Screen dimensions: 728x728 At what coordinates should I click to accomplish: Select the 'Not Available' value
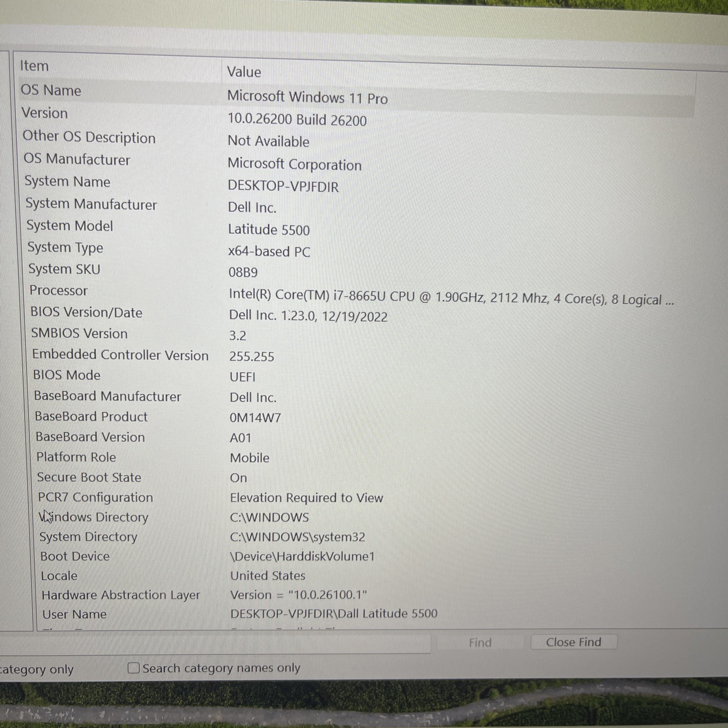click(x=268, y=141)
